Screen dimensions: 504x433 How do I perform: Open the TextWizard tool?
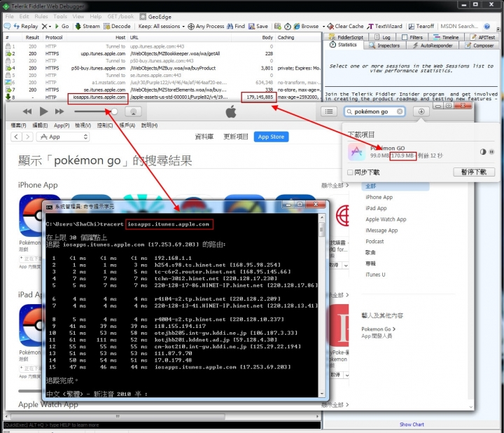(385, 26)
